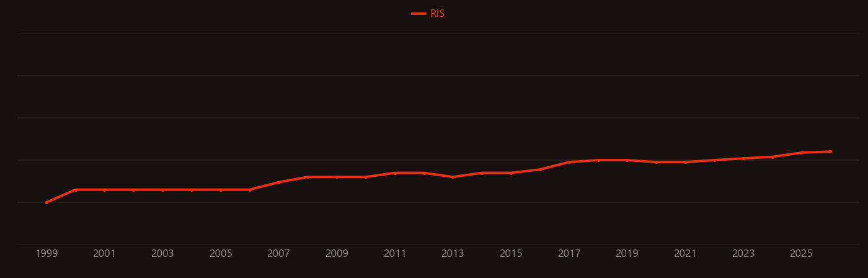
Task: Click the 2003 x-axis label
Action: (x=162, y=254)
